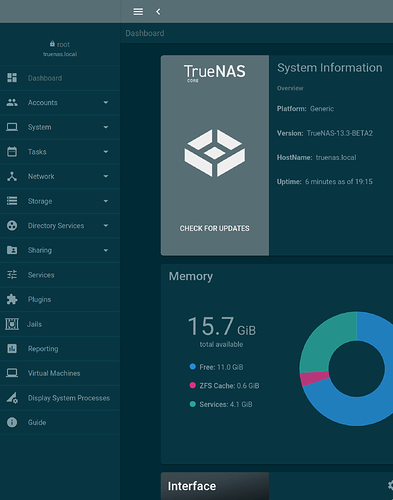Click the pink ZFS Cache chart segment
Screen dimensions: 393x500
point(313,378)
